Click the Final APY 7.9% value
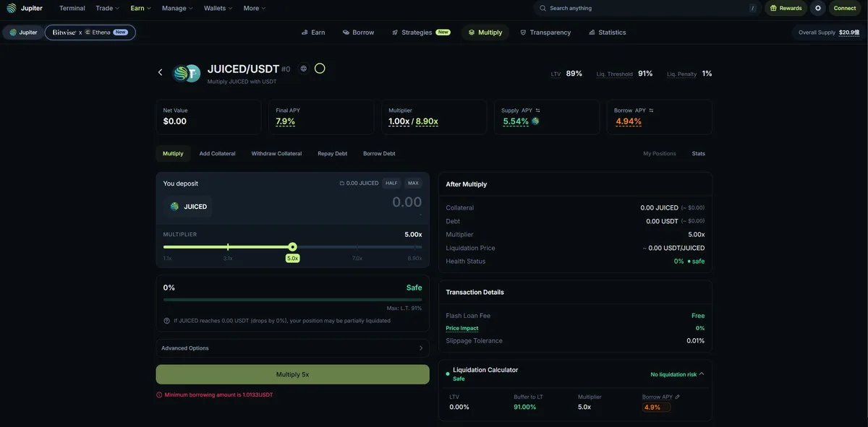The image size is (868, 427). point(286,121)
